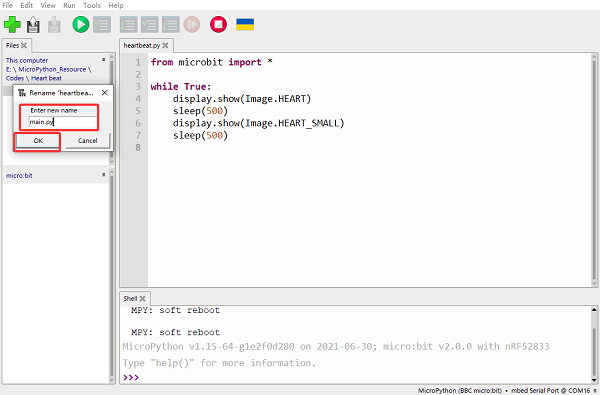This screenshot has width=600, height=395.
Task: Stop/restart backend with the red stop icon
Action: 218,24
